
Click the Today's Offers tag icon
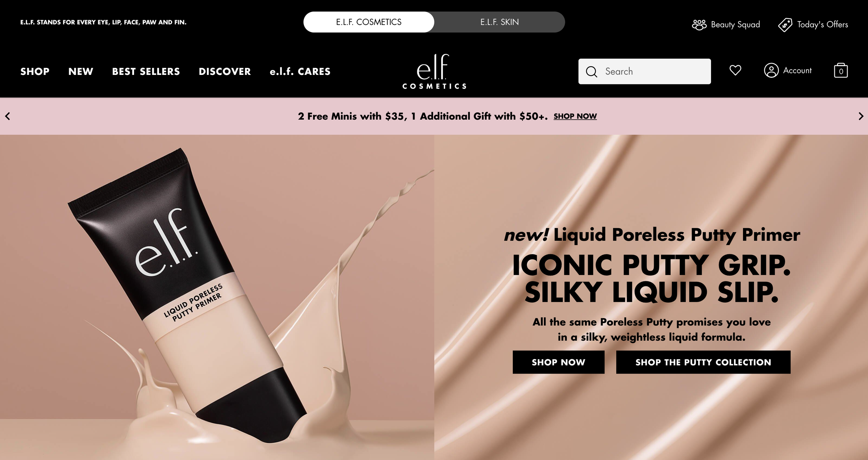coord(785,25)
